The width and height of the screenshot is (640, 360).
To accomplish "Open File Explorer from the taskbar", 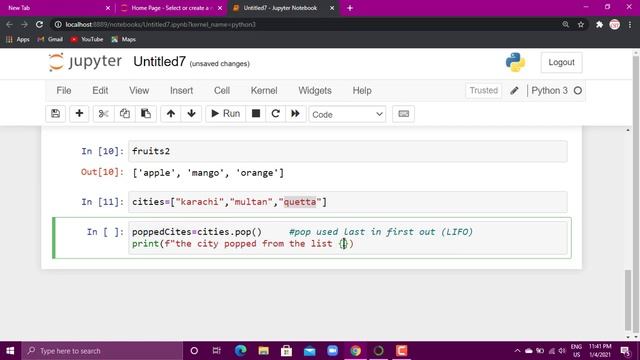I will click(x=263, y=351).
